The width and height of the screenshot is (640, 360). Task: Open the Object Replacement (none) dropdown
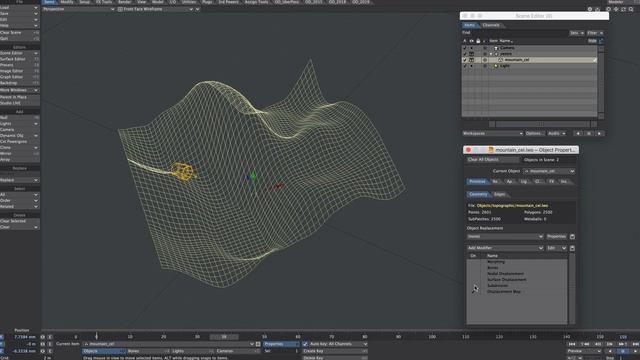click(x=505, y=237)
